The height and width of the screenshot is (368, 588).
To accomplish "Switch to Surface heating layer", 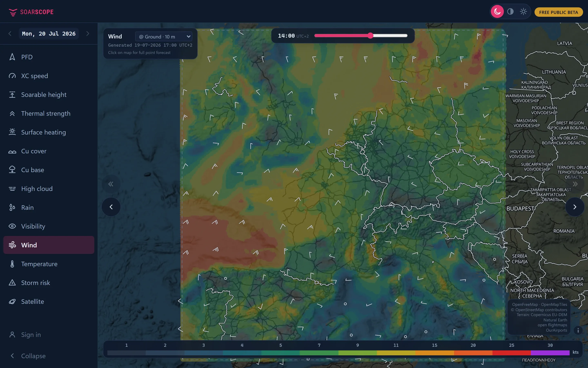I will point(49,132).
